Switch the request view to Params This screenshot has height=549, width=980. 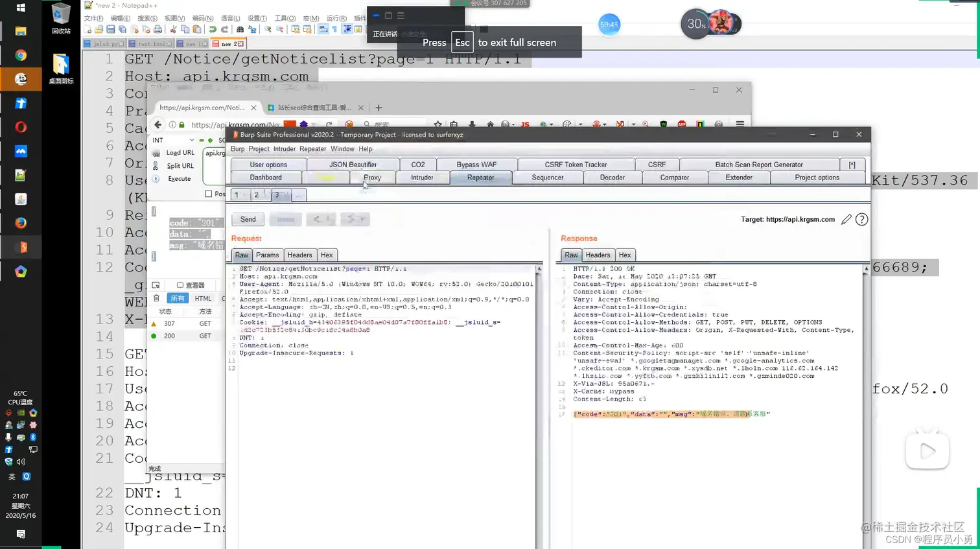click(267, 255)
